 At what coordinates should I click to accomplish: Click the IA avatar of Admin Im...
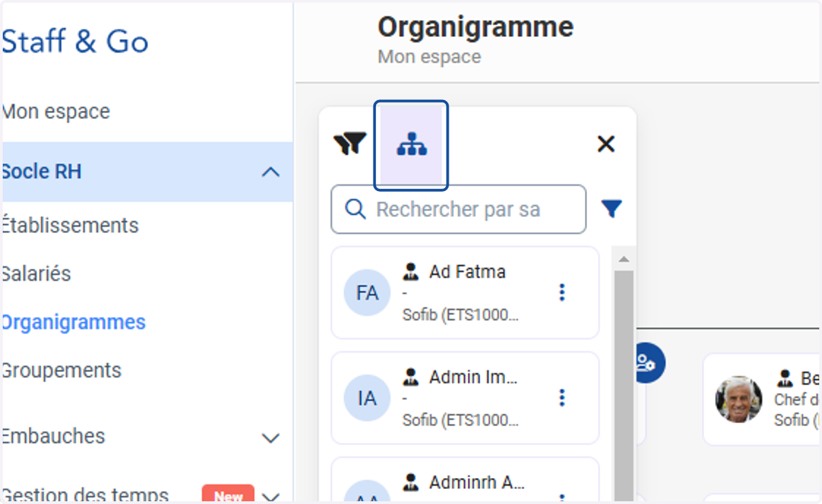[x=367, y=398]
